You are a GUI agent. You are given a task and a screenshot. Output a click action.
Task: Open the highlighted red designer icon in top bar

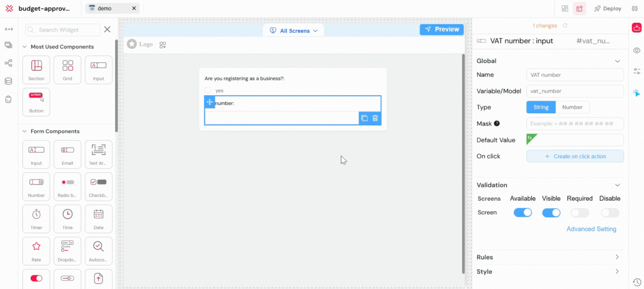pos(580,8)
